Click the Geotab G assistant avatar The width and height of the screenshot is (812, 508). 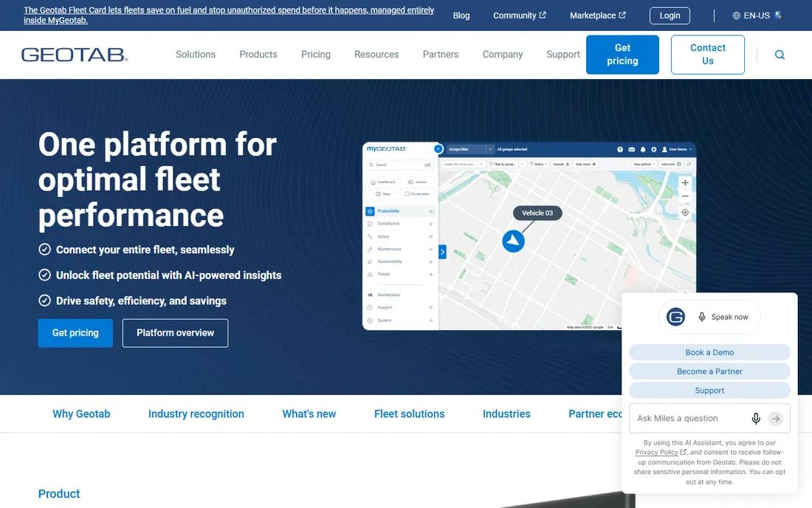coord(675,317)
